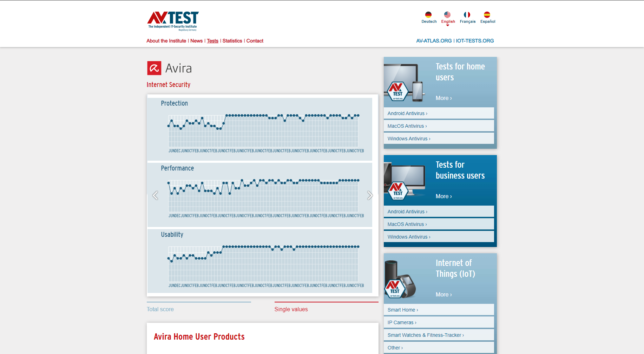
Task: Open the Other IoT link
Action: (439, 348)
